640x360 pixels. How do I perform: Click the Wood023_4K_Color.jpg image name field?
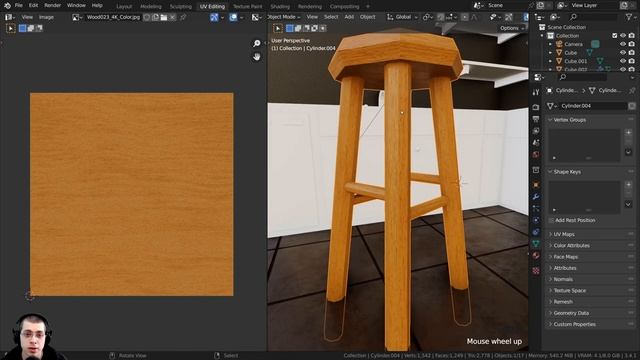pyautogui.click(x=113, y=17)
